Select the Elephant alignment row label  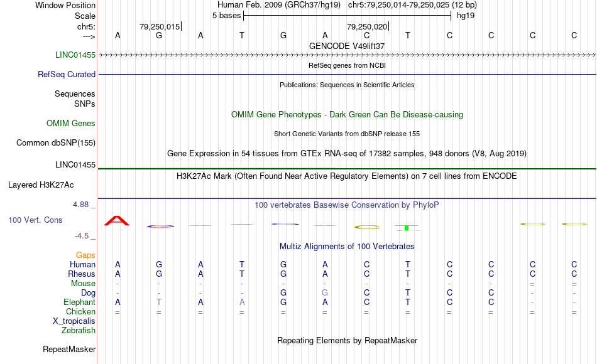[80, 302]
